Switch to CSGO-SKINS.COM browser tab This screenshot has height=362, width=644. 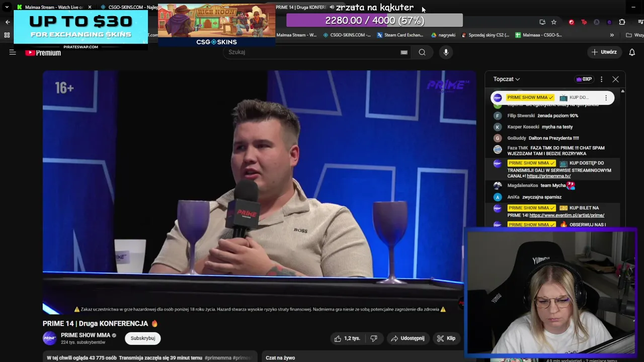129,7
